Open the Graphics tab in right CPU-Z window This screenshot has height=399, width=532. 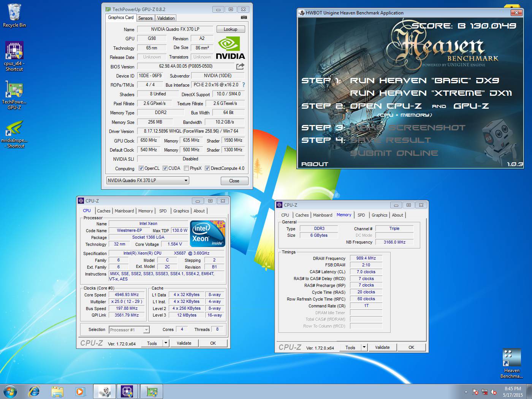(379, 215)
